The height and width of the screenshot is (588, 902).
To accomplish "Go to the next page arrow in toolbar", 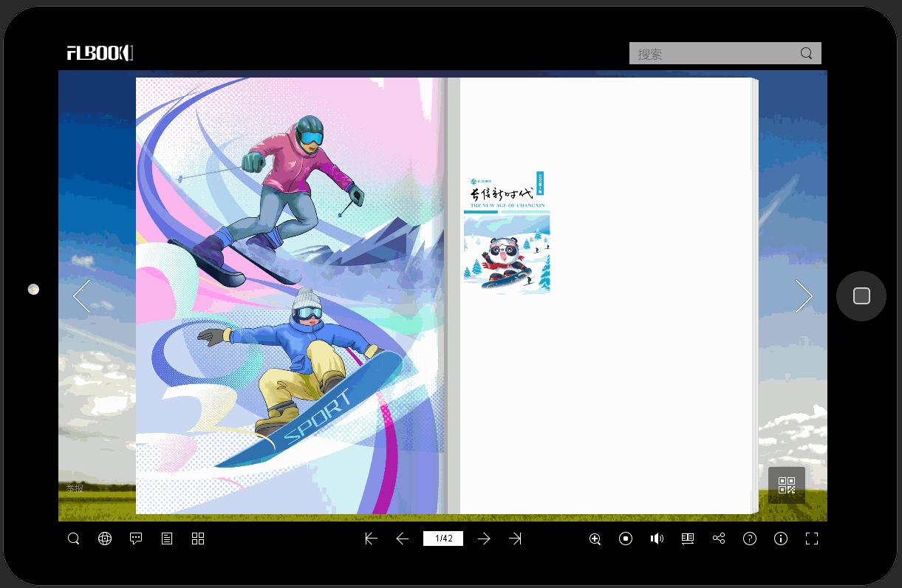I will pos(484,539).
